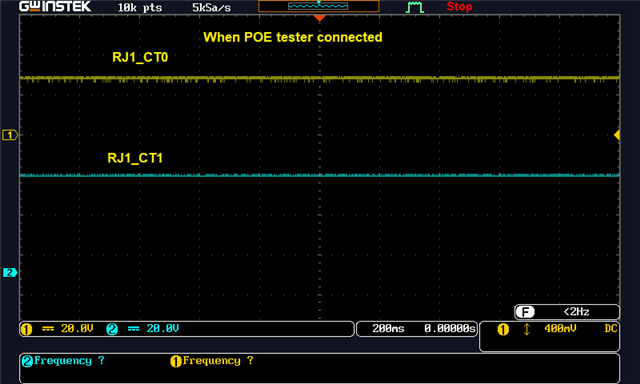
Task: Click the green acquisition mode icon
Action: pos(415,7)
